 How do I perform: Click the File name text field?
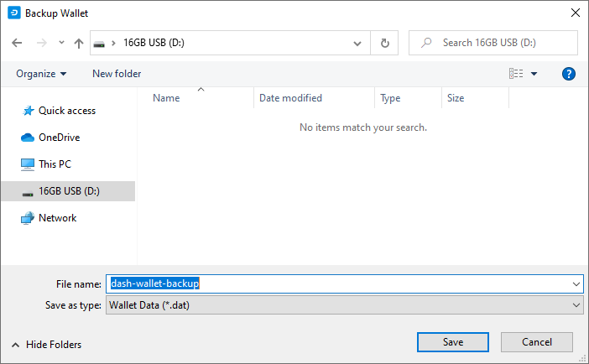[336, 284]
